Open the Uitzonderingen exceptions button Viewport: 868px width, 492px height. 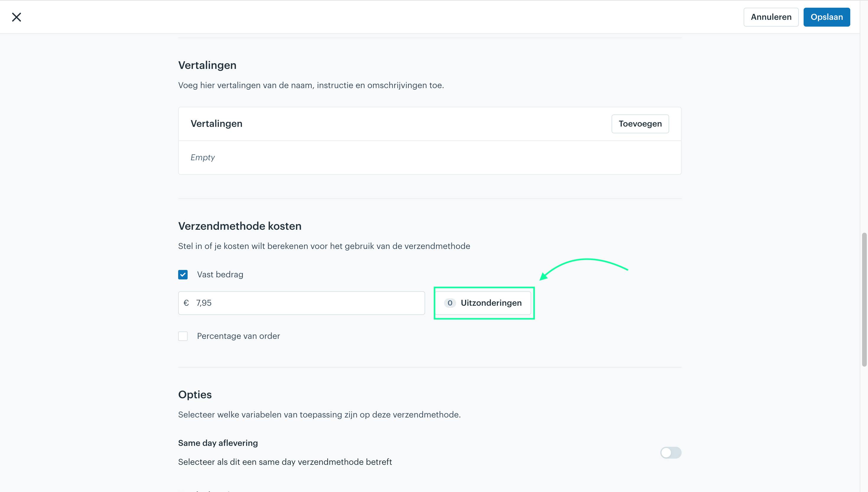click(483, 303)
